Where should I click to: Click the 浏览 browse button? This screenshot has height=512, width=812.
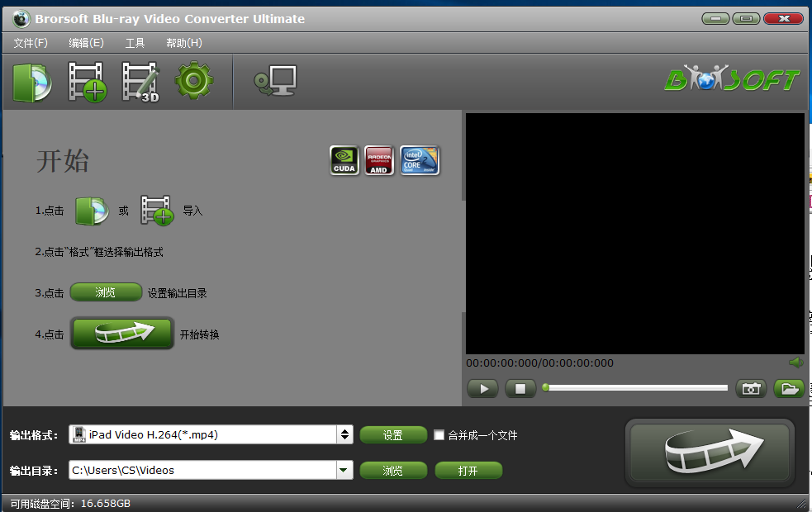click(393, 472)
